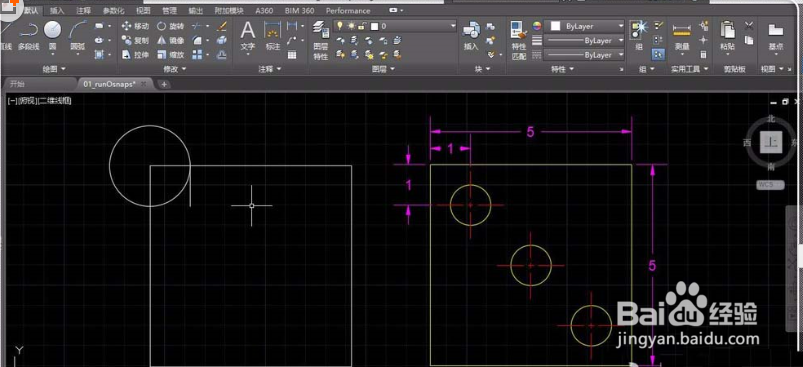Click the object color wheel icon

point(537,26)
